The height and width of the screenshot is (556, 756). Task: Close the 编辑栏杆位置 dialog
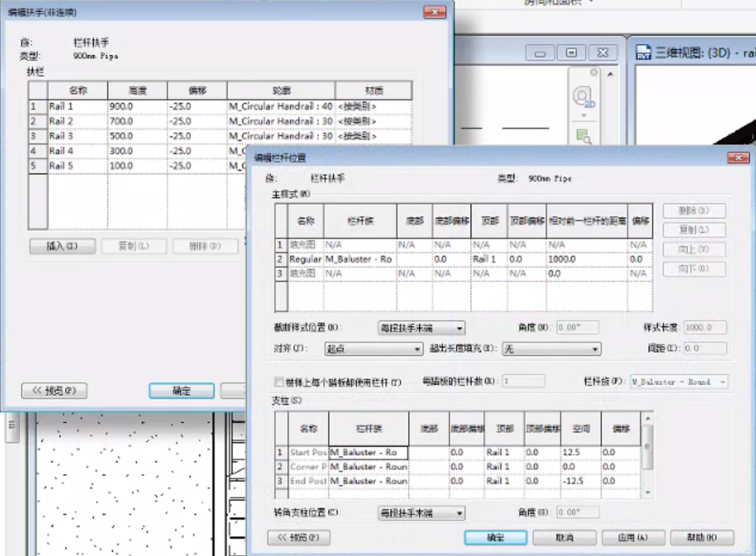point(738,157)
